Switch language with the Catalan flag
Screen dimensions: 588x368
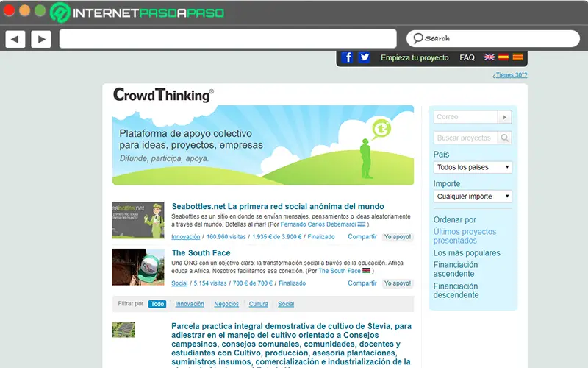(x=517, y=57)
